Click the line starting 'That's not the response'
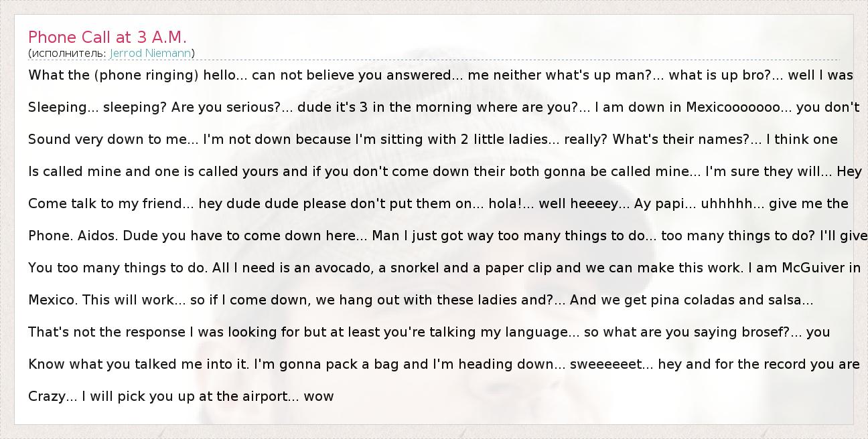The height and width of the screenshot is (439, 868). tap(429, 332)
